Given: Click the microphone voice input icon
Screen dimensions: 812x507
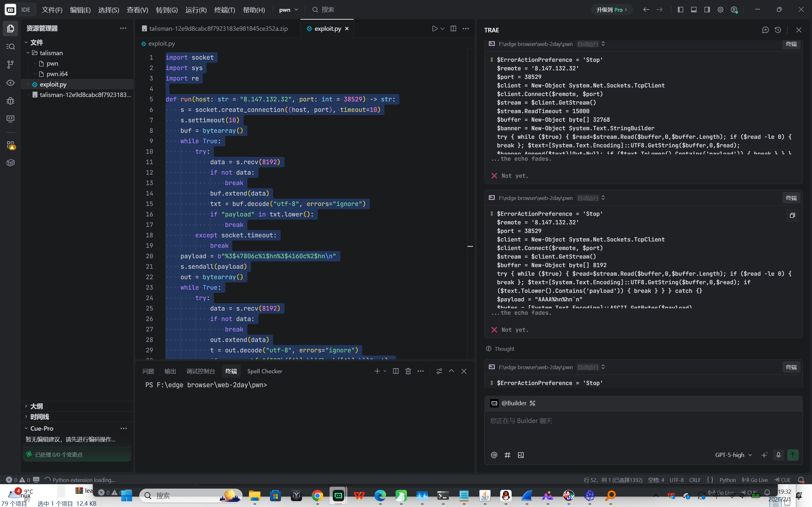Looking at the screenshot, I should pos(778,455).
